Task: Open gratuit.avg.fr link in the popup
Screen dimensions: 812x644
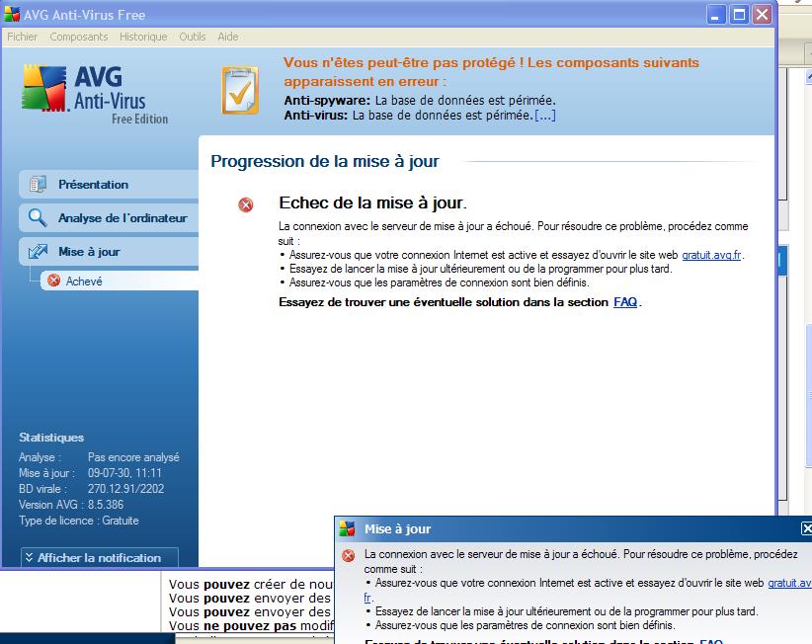Action: 789,583
